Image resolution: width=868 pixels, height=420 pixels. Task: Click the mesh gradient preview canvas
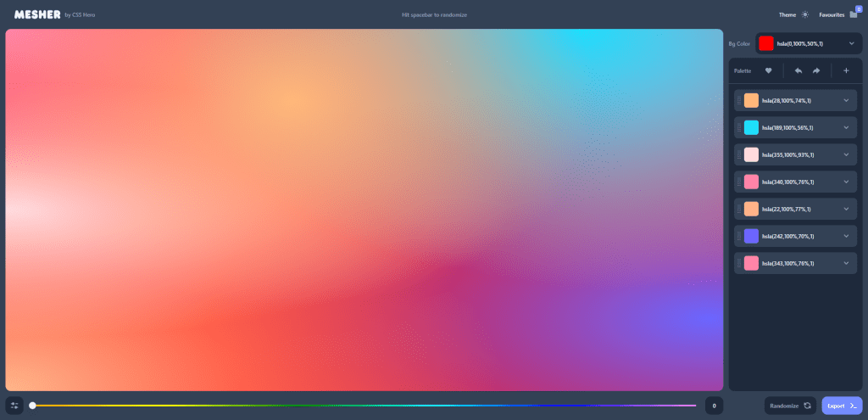[364, 210]
